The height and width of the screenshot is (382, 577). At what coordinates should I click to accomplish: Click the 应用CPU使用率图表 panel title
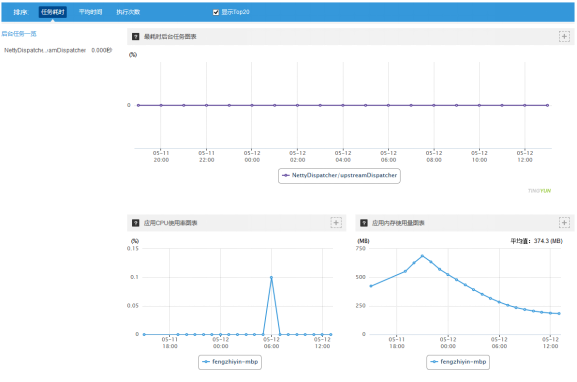[170, 223]
